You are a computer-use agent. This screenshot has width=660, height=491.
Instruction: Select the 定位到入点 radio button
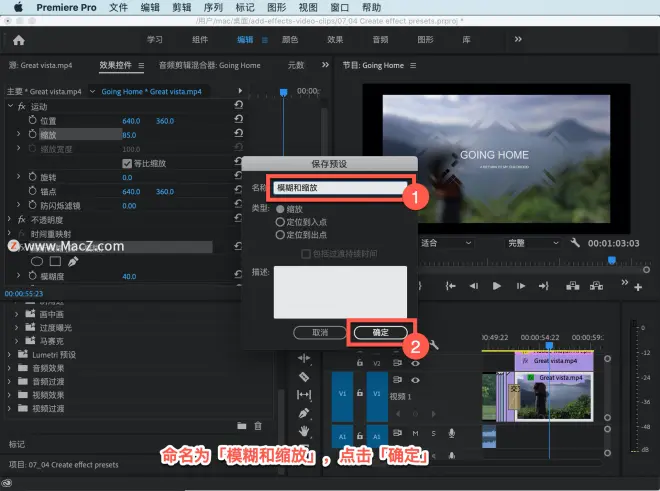click(280, 221)
